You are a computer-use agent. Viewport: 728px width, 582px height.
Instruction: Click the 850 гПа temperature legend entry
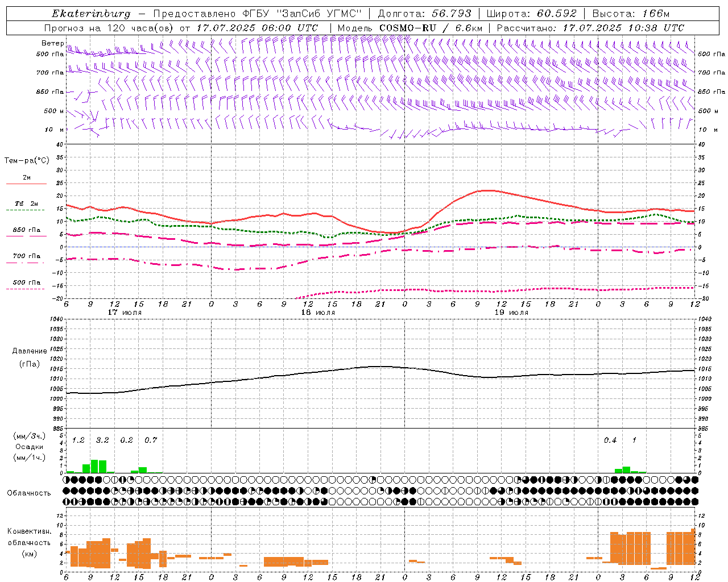click(27, 230)
